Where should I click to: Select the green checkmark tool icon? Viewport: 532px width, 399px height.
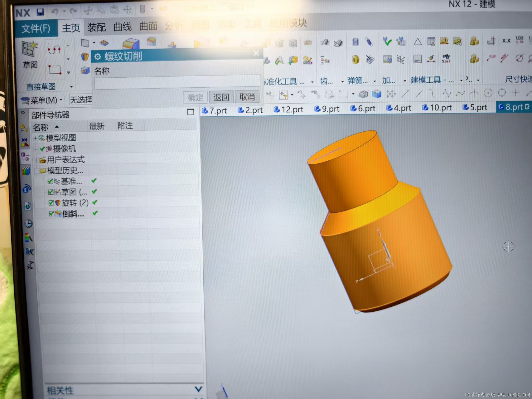387,41
